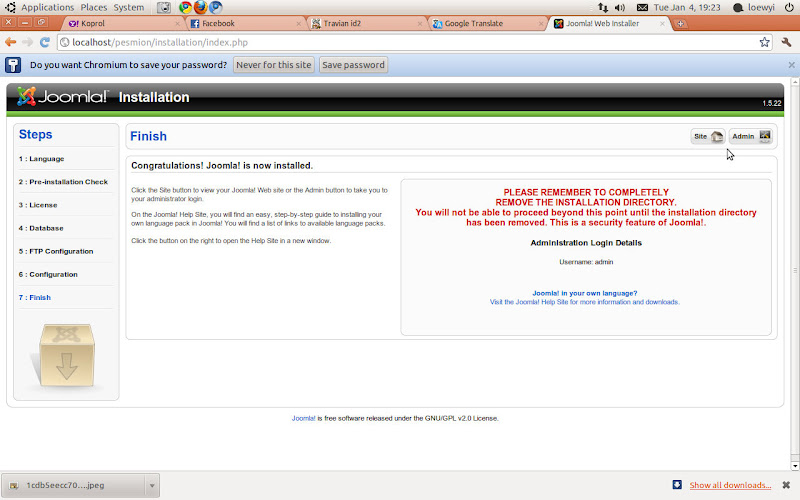
Task: Click the Joomla! link in footer
Action: point(304,418)
